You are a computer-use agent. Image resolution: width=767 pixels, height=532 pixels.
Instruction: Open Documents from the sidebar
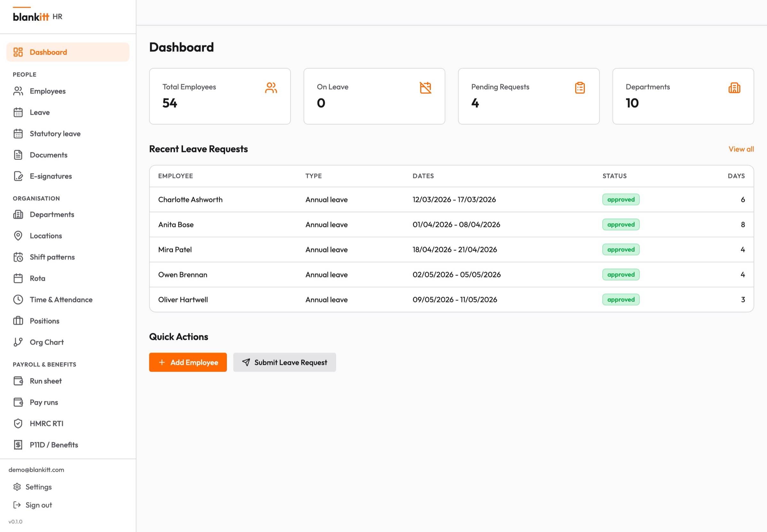(68, 155)
